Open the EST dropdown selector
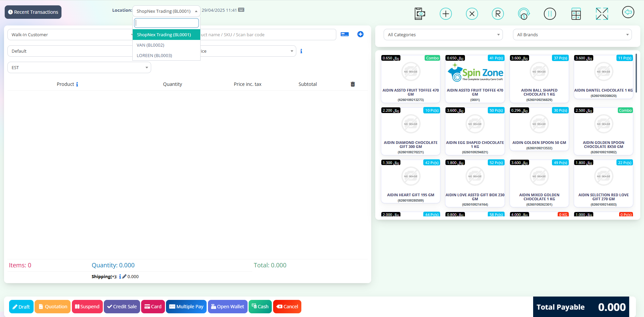 79,67
